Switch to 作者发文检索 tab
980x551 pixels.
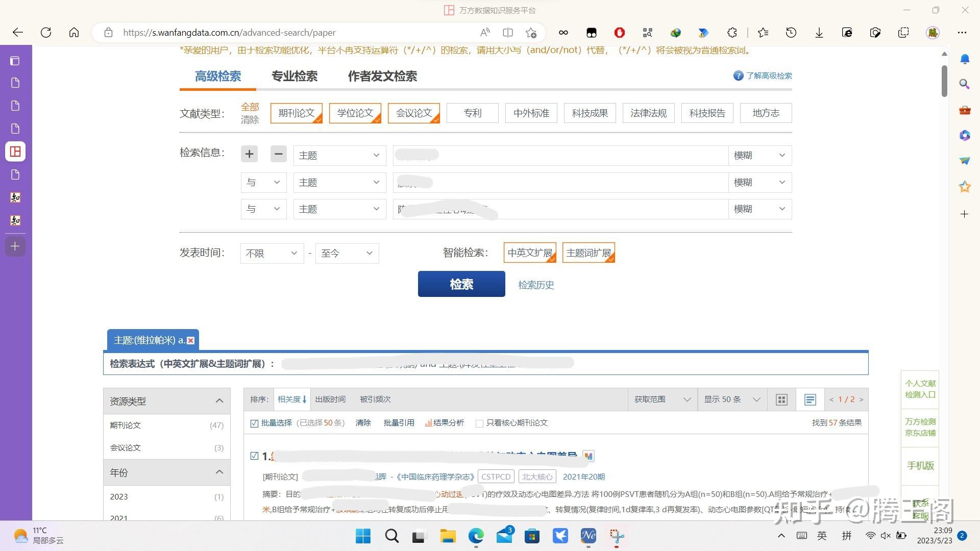point(382,76)
